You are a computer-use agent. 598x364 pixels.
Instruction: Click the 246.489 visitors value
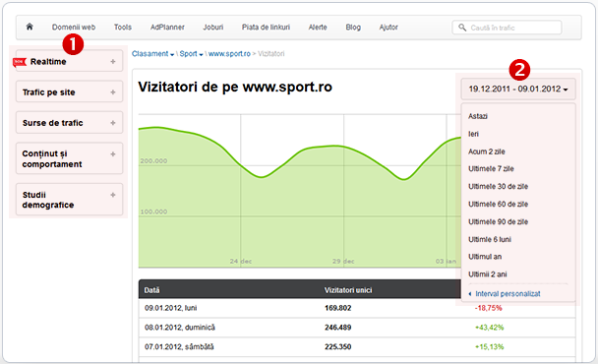point(338,328)
